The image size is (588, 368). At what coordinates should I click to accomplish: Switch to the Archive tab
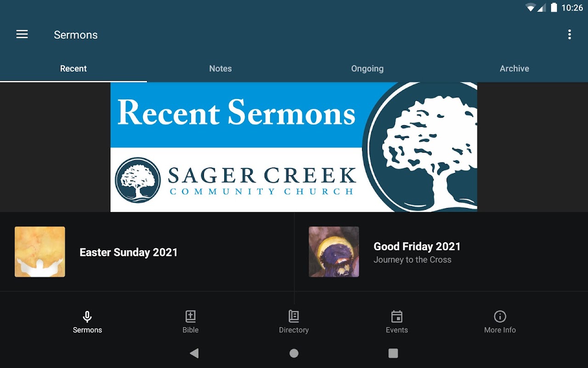click(x=514, y=69)
